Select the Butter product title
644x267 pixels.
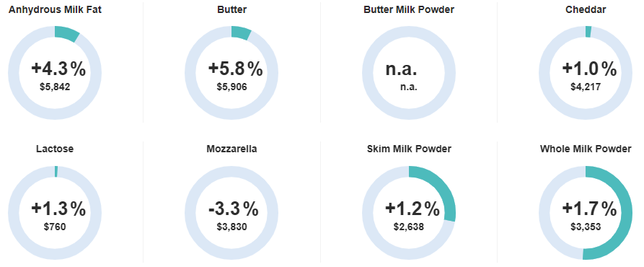pos(232,9)
